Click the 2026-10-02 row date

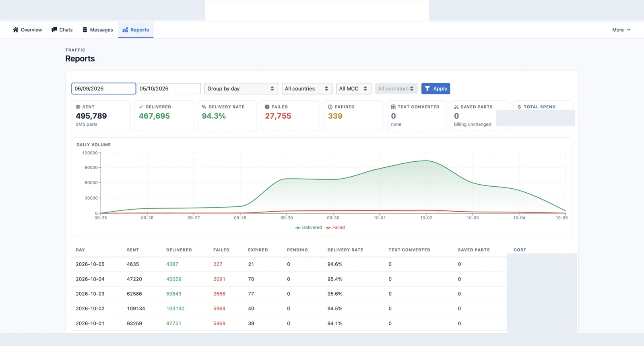click(x=90, y=309)
